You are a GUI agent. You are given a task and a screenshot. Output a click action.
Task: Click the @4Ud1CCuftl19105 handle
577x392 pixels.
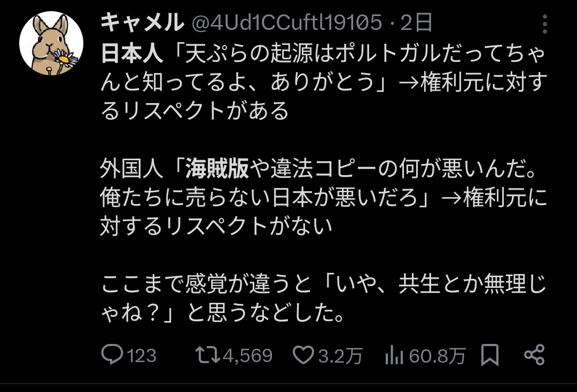(287, 23)
